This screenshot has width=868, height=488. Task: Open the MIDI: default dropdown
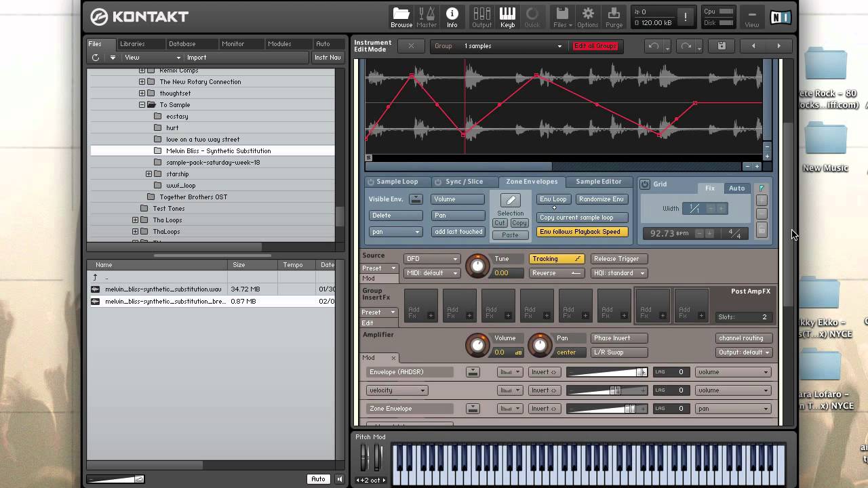[x=431, y=273]
